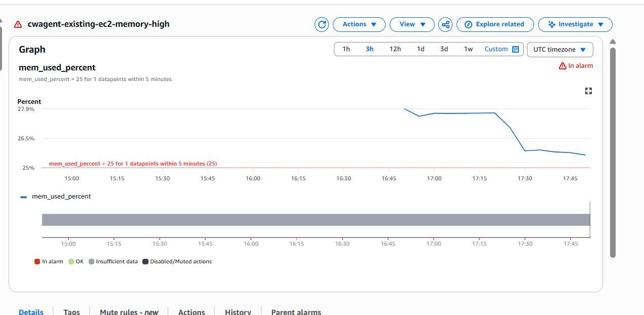The image size is (644, 315).
Task: Expand the Investigate dropdown
Action: point(575,24)
